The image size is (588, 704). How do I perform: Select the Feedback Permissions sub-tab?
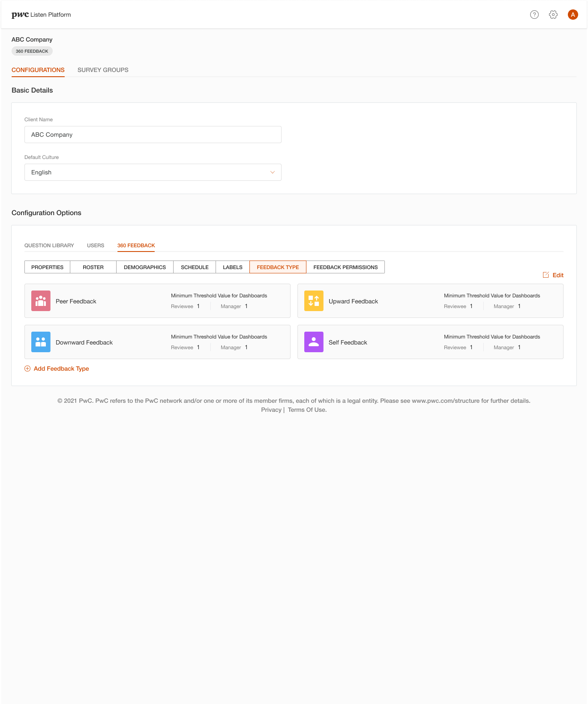pyautogui.click(x=345, y=267)
